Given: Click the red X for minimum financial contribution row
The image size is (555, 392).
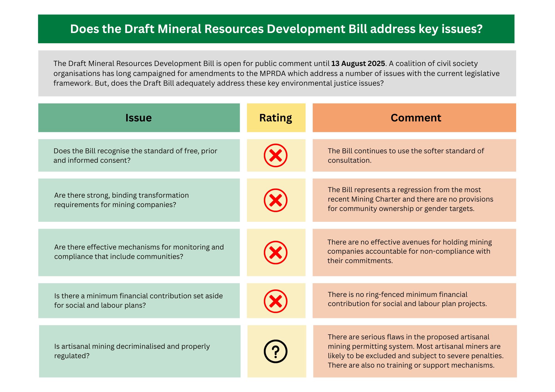Looking at the screenshot, I should [x=275, y=301].
